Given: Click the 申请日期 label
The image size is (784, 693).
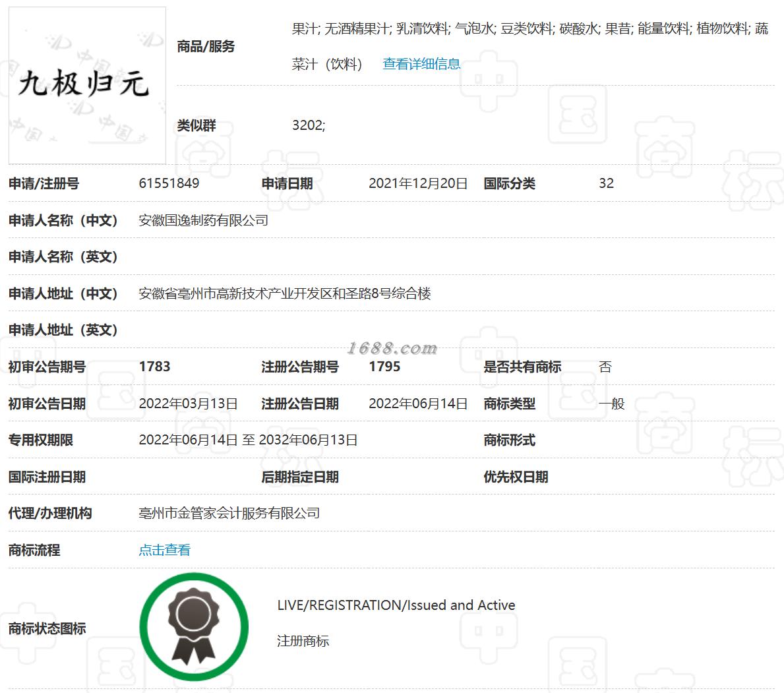Looking at the screenshot, I should [287, 183].
